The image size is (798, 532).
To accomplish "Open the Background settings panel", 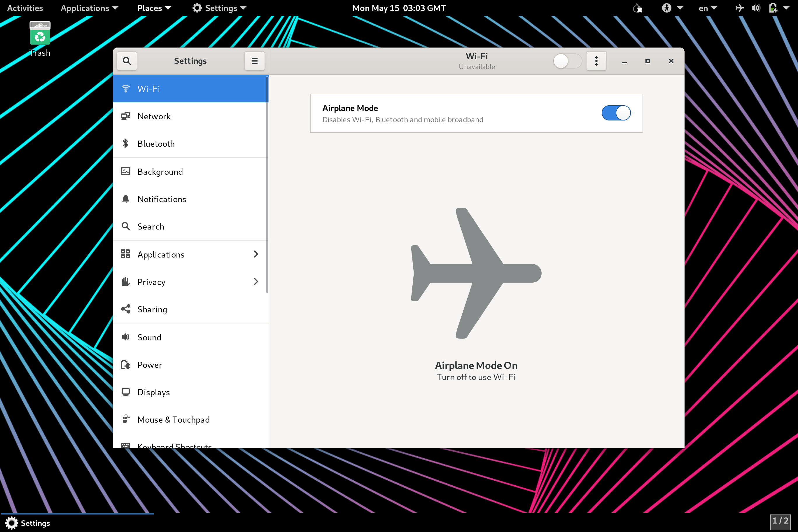I will pos(190,171).
